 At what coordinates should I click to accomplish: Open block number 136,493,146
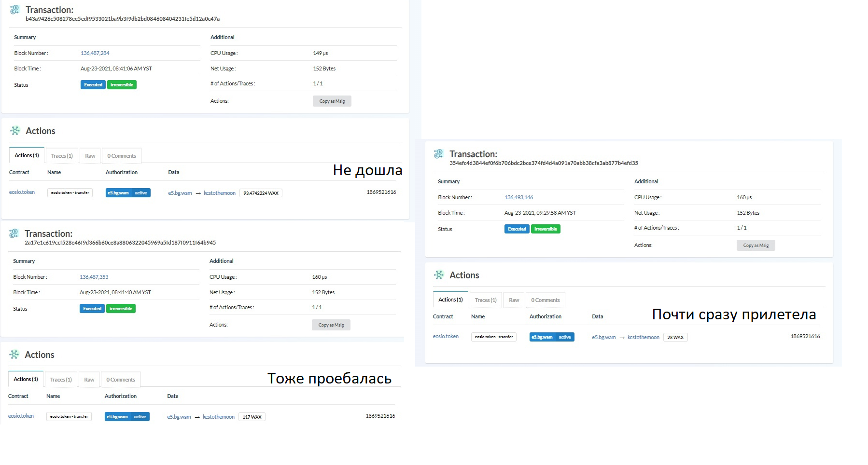tap(519, 197)
